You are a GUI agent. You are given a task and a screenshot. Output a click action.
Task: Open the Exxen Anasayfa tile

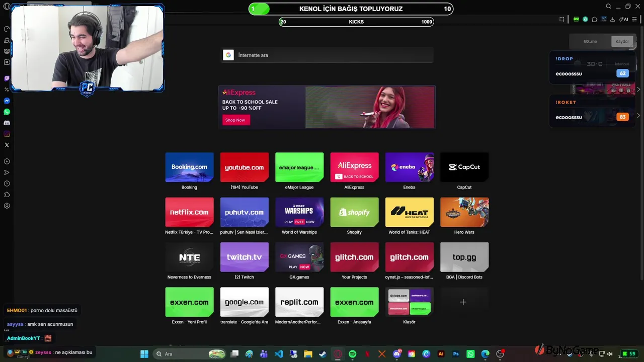pos(354,302)
